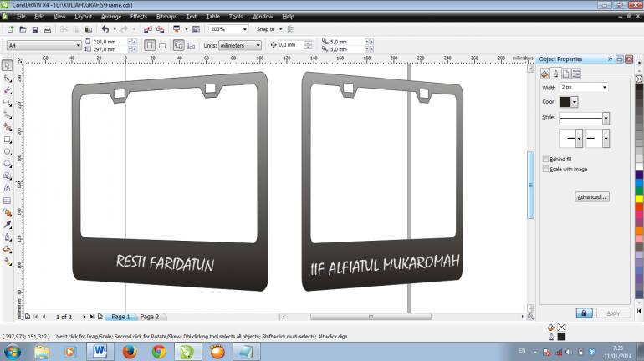Switch page to landscape orientation
This screenshot has width=644, height=361.
[162, 45]
